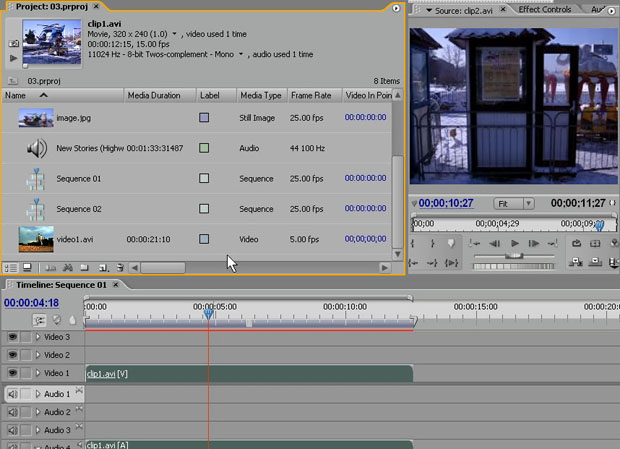Sort by Frame Rate column header
The width and height of the screenshot is (620, 449).
(x=314, y=95)
